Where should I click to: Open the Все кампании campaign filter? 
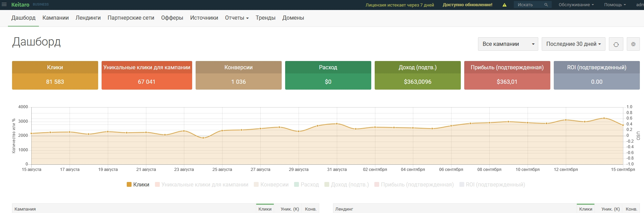click(508, 44)
